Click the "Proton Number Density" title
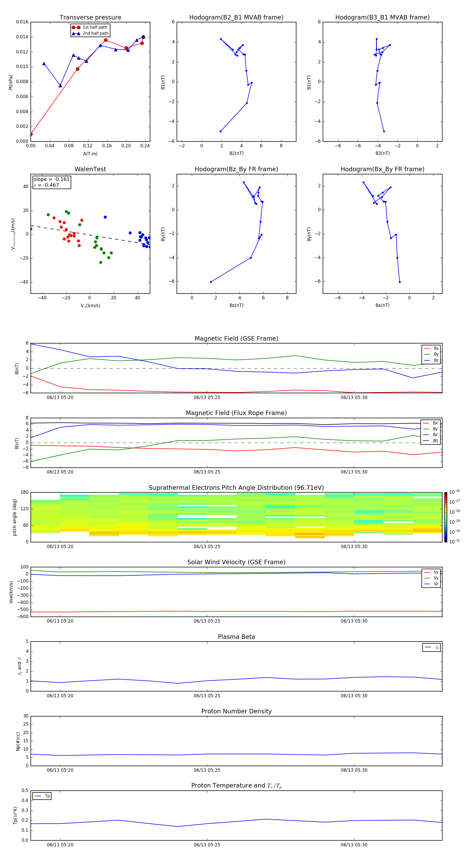 tap(236, 712)
